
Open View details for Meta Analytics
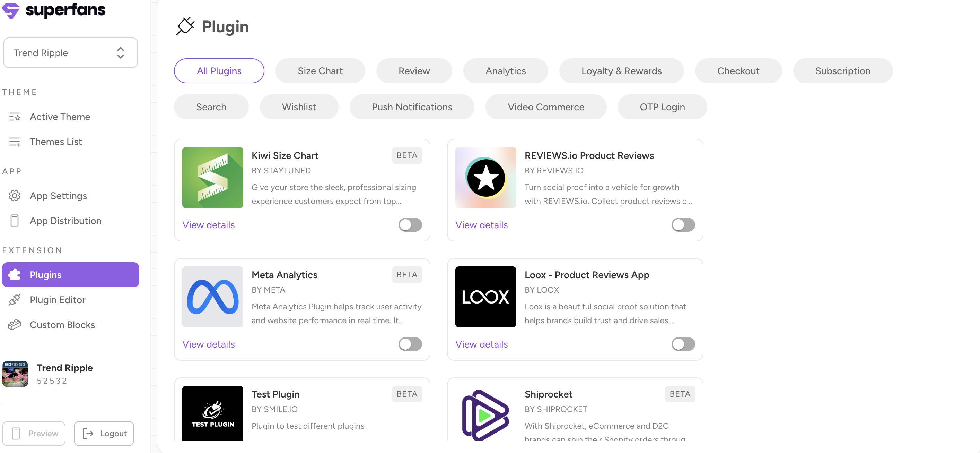(208, 344)
